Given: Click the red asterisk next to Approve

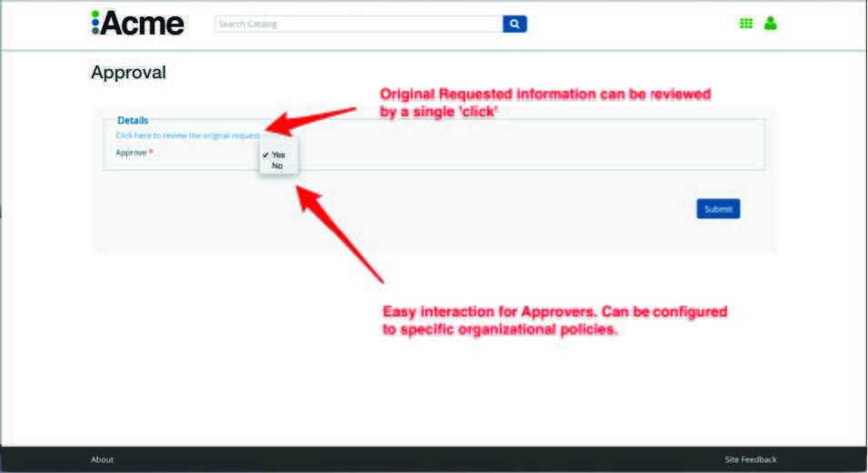Looking at the screenshot, I should (151, 152).
